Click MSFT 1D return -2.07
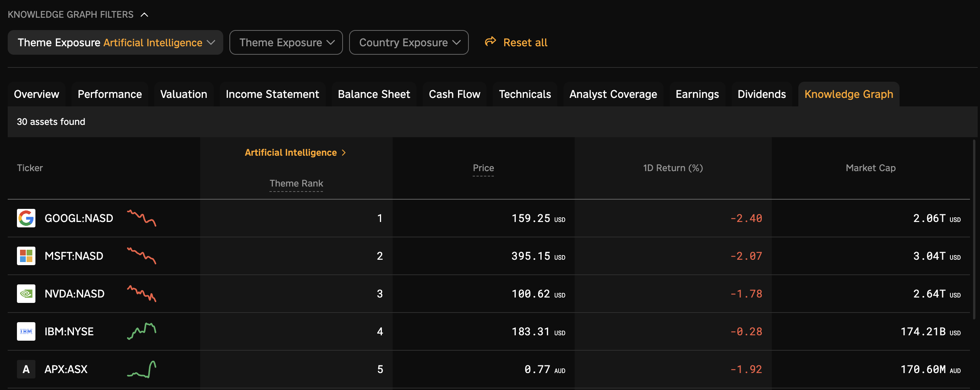 (x=746, y=256)
